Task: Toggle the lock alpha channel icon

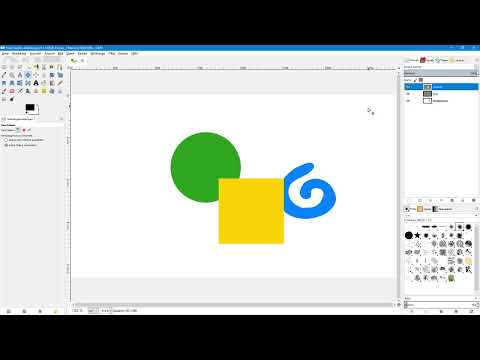Action: pos(421,80)
